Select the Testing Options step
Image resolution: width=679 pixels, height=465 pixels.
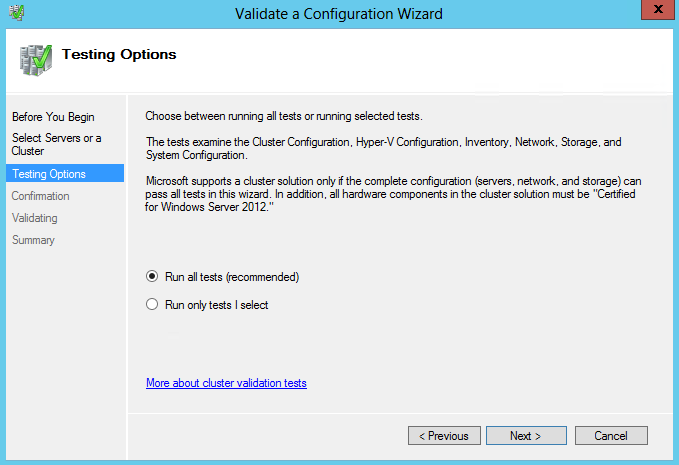(65, 174)
